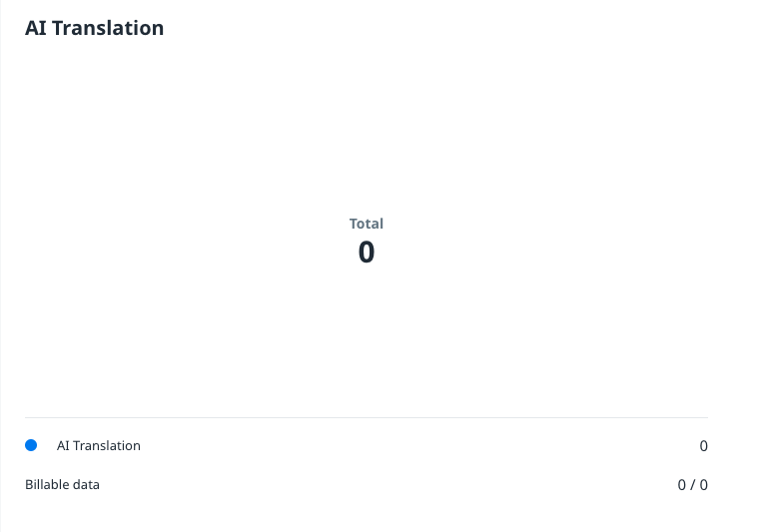
Task: Click the "0 / 0" billable data value
Action: 692,485
